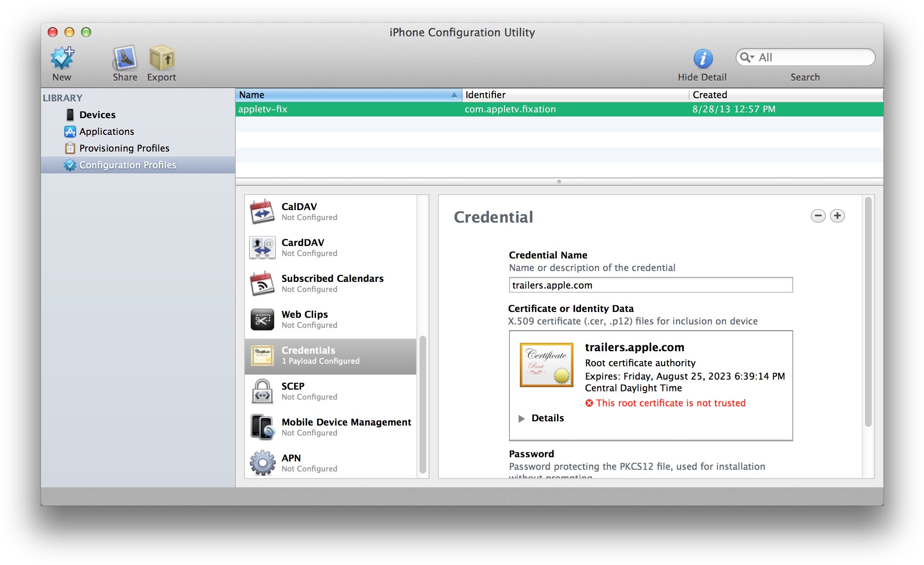Click the Configuration Profiles badge icon

click(x=70, y=165)
